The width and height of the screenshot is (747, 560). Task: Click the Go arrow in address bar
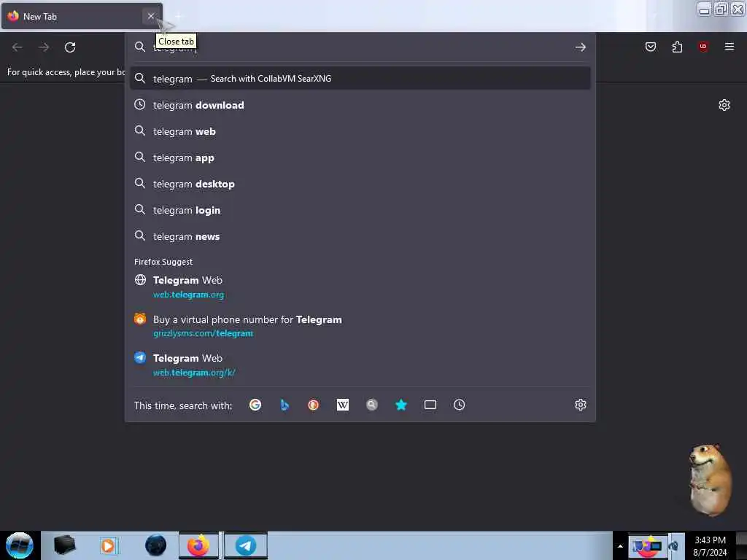point(580,47)
